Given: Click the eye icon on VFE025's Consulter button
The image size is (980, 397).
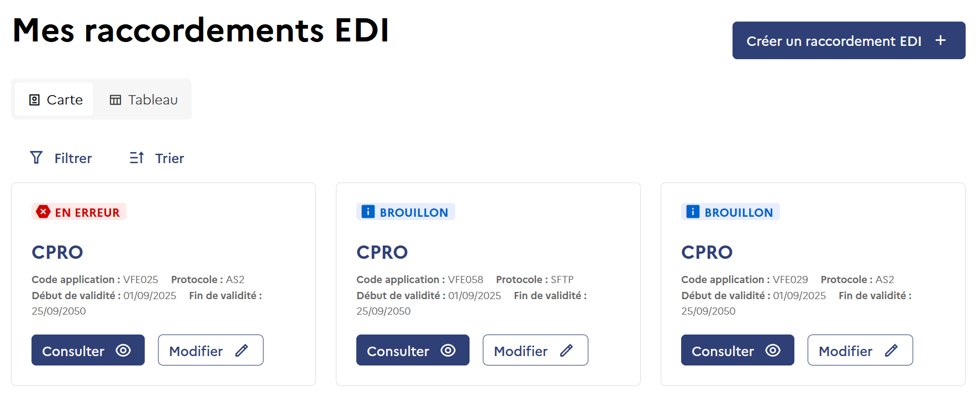Looking at the screenshot, I should click(123, 350).
